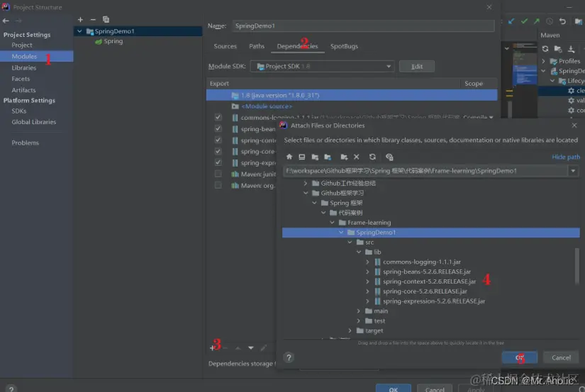Click the Maven download sources icon
The height and width of the screenshot is (392, 585).
coord(572,48)
